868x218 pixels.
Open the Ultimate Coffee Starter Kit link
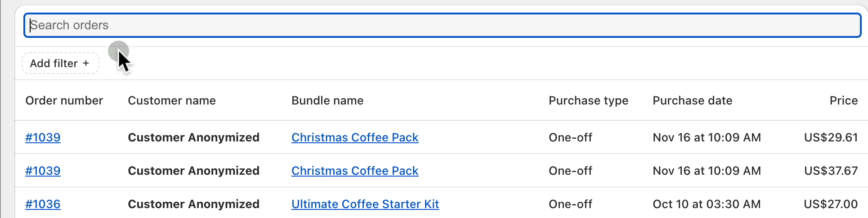365,204
